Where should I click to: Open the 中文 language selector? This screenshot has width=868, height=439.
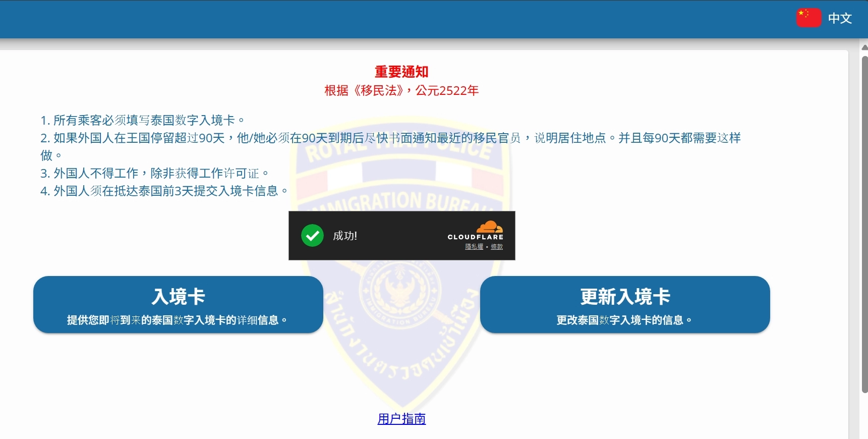tap(840, 18)
